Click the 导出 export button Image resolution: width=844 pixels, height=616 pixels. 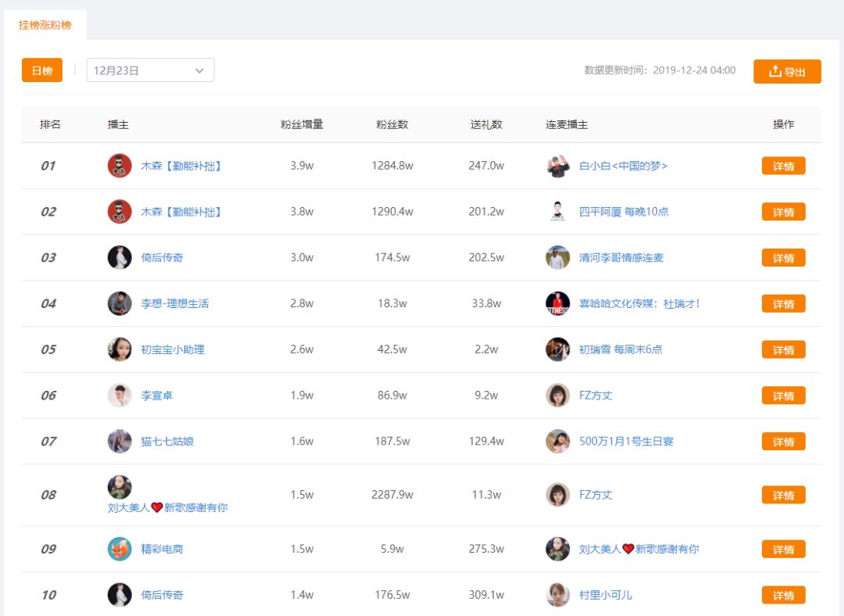(x=787, y=71)
